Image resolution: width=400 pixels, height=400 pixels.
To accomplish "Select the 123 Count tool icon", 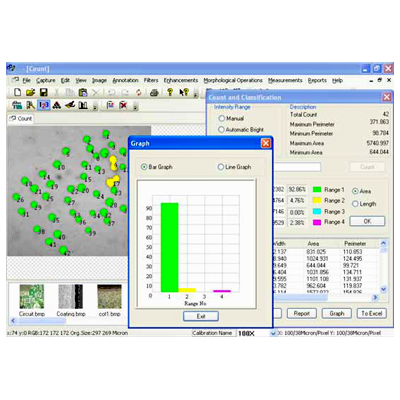I will point(44,105).
